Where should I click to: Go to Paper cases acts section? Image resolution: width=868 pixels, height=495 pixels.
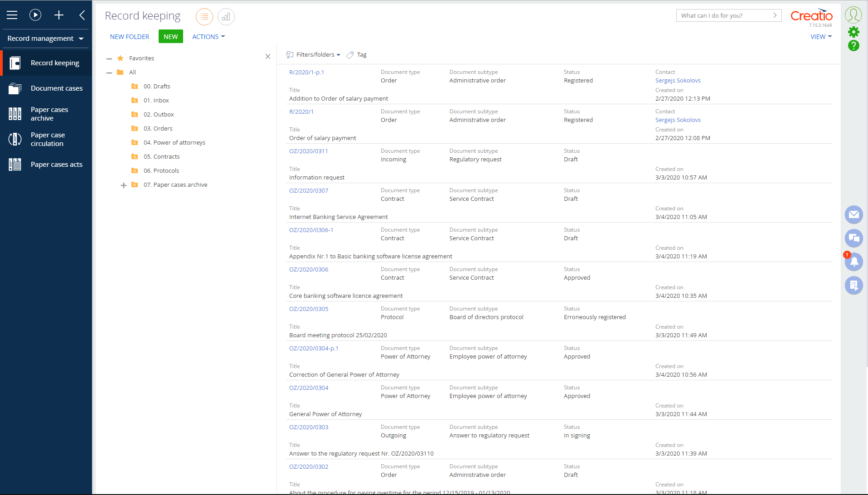coord(56,165)
